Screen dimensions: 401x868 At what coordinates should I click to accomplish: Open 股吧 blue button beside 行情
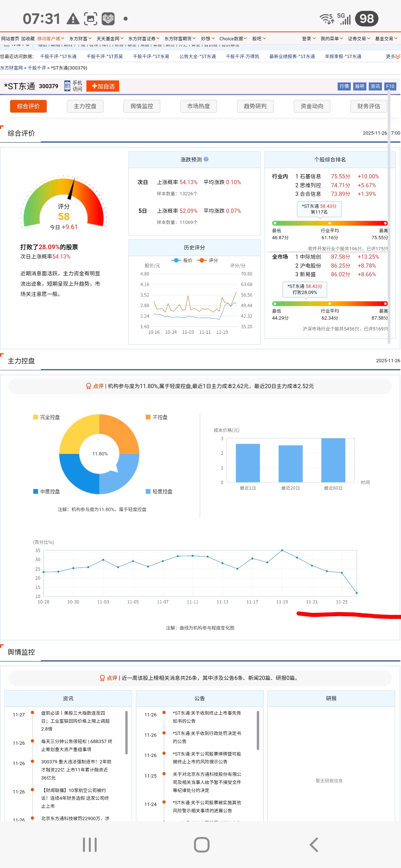[360, 86]
